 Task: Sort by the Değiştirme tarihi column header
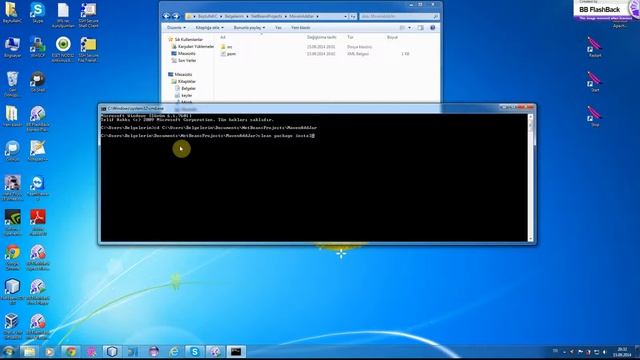322,37
